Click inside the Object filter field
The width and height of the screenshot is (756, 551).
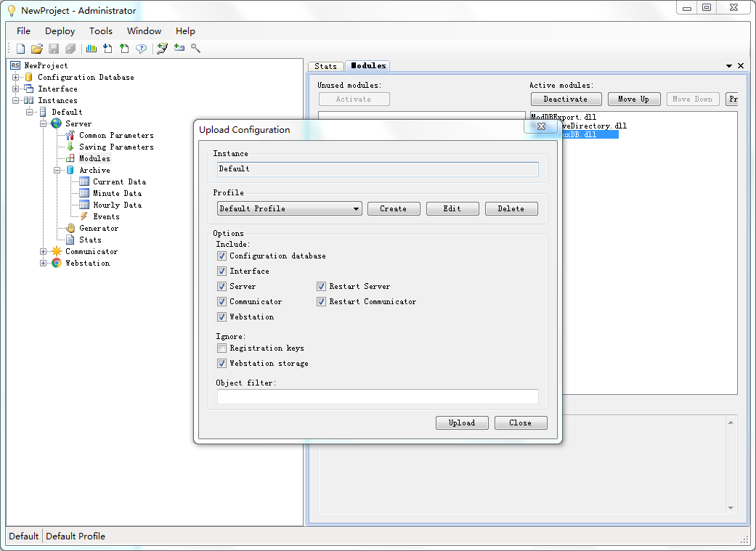[377, 396]
